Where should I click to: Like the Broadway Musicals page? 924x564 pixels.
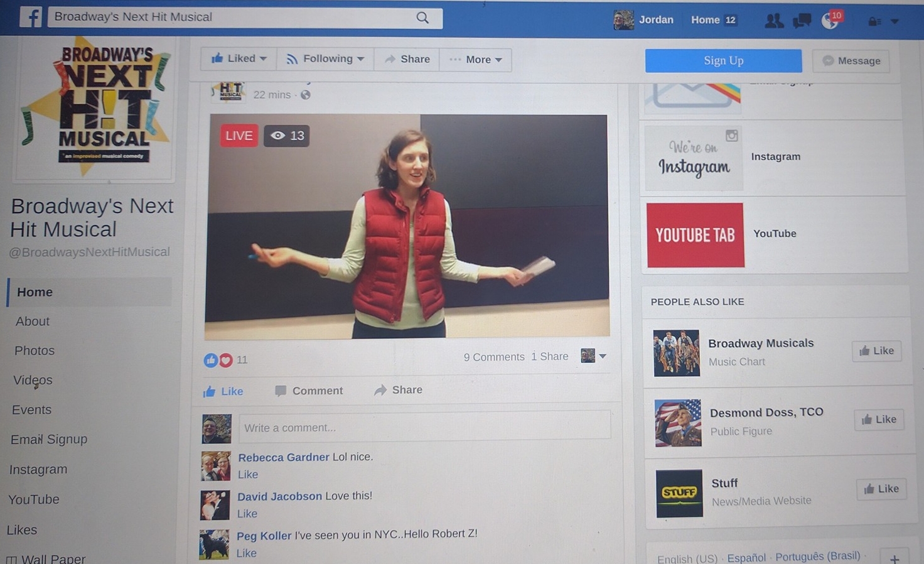tap(877, 351)
